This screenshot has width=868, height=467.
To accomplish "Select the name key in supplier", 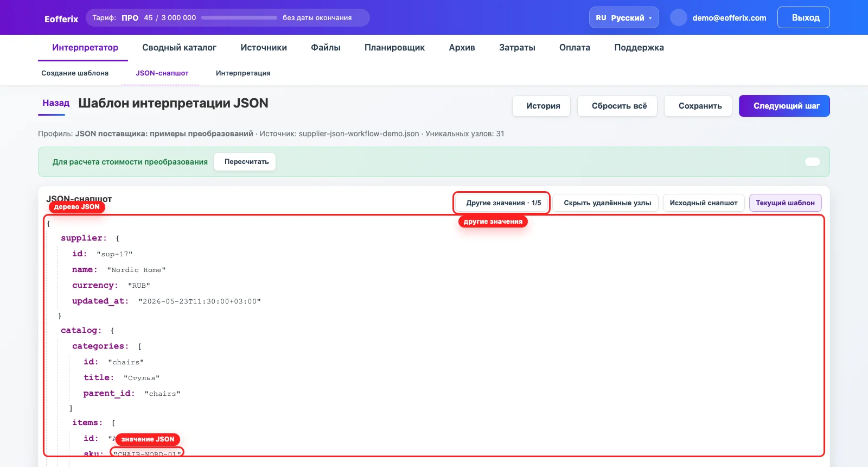I will click(84, 269).
